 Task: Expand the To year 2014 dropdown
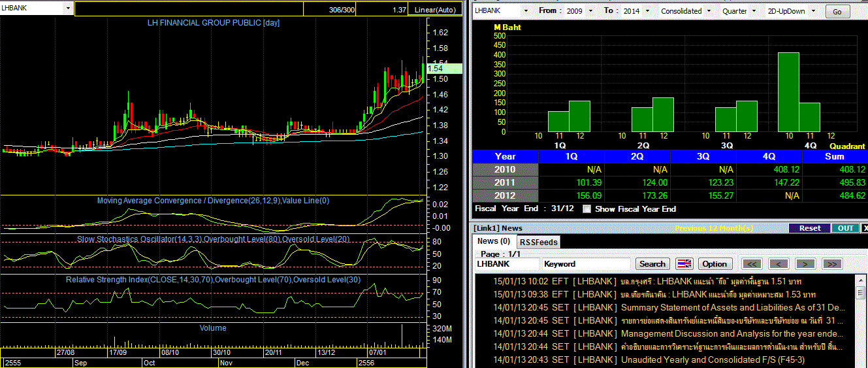pyautogui.click(x=647, y=11)
